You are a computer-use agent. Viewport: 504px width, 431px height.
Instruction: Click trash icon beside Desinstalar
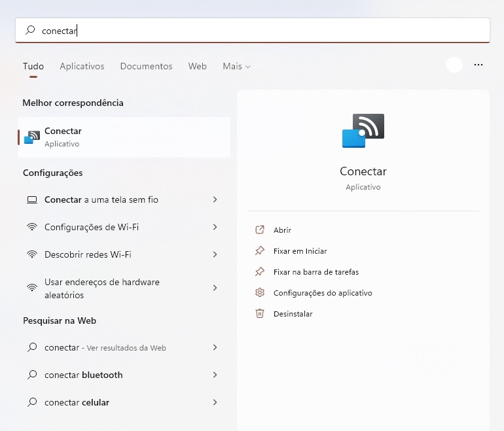(x=260, y=313)
